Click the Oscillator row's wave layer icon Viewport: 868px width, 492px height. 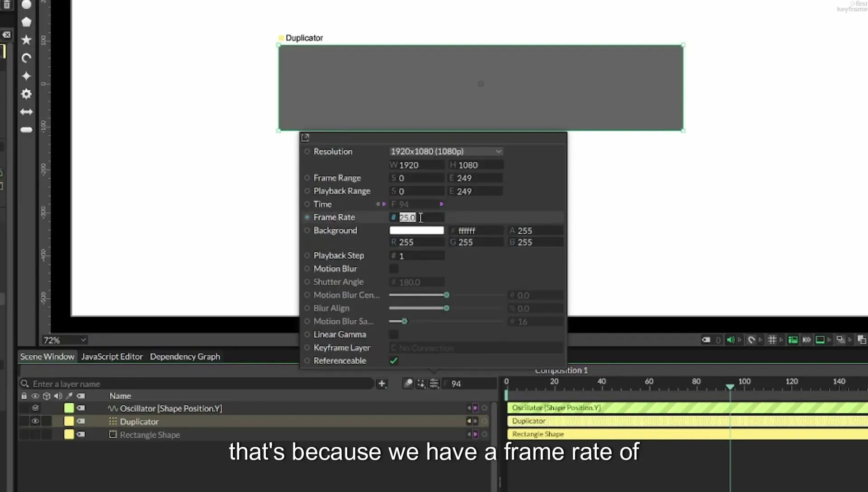[113, 408]
